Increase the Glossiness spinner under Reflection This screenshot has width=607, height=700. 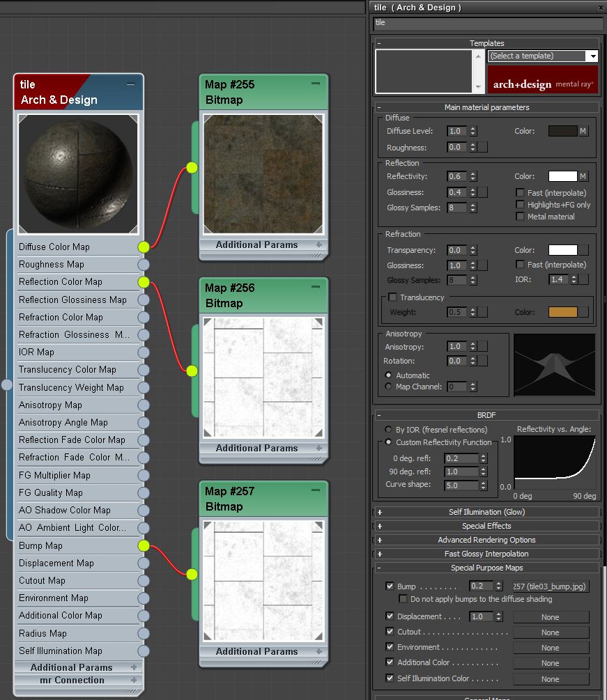pyautogui.click(x=473, y=190)
